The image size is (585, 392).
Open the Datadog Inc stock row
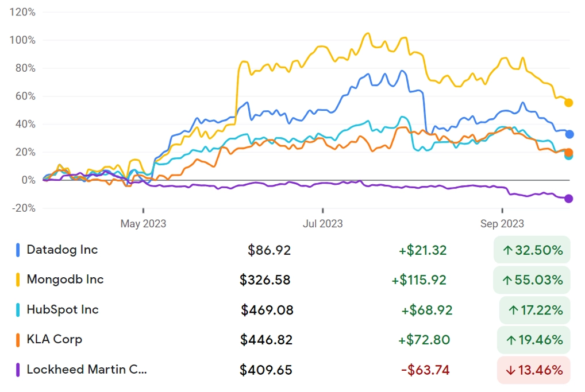292,250
